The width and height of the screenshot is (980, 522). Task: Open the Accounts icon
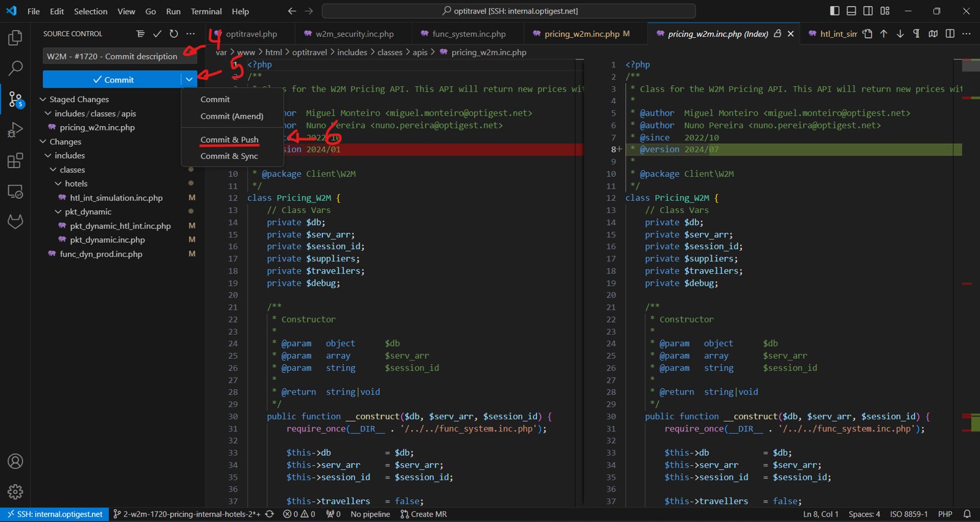15,461
